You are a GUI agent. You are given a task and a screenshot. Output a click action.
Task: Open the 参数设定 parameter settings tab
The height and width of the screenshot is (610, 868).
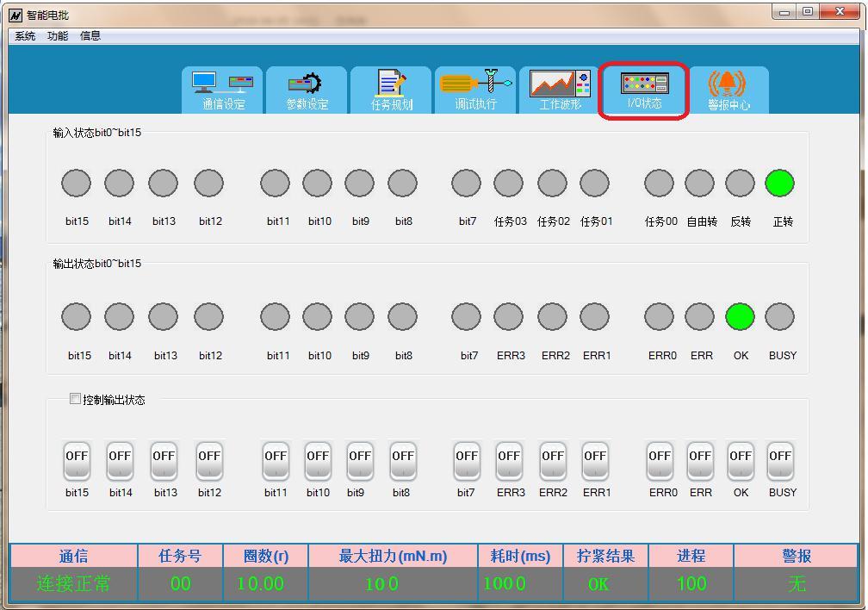307,90
